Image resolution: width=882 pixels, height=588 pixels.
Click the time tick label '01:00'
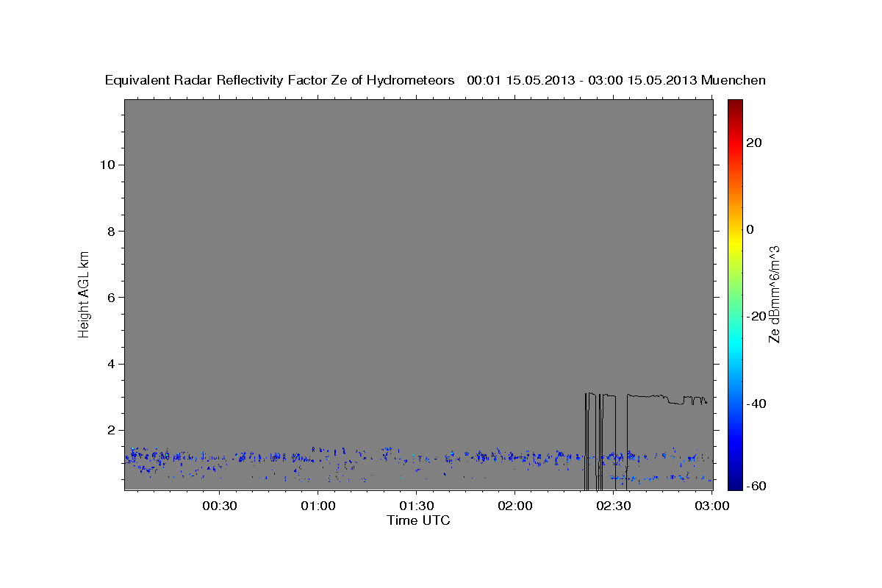[x=318, y=506]
